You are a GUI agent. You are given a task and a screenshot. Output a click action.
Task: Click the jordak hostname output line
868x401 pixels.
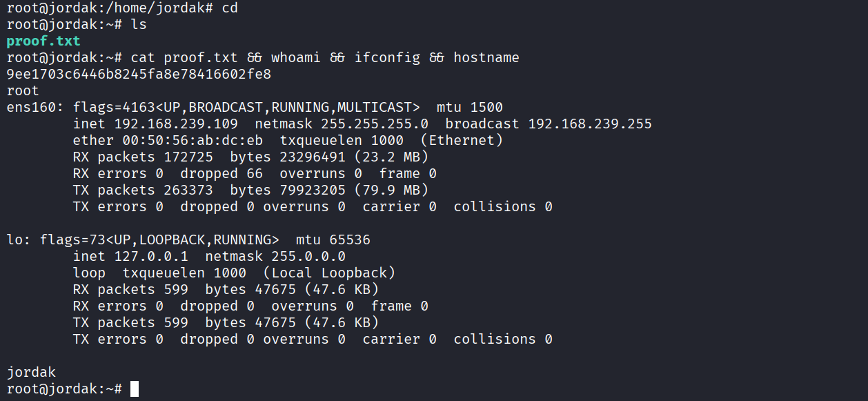(31, 373)
